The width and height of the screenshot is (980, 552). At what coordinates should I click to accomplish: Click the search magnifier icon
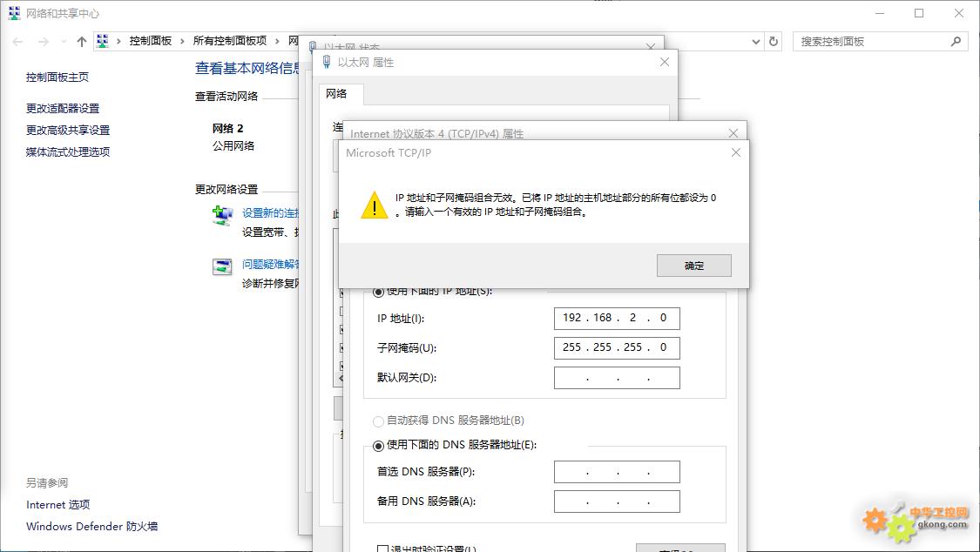[956, 42]
